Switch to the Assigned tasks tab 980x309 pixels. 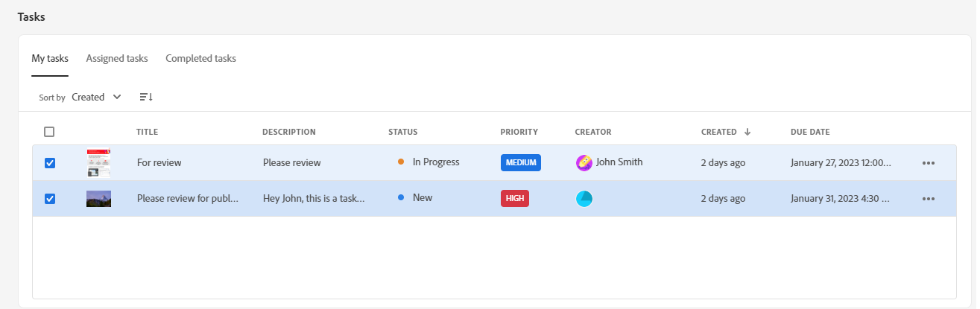pos(117,58)
